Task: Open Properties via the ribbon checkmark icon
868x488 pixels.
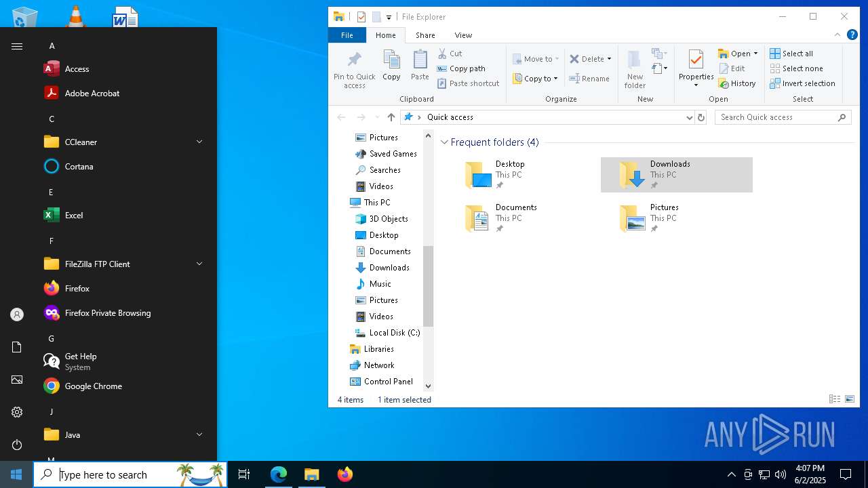Action: (696, 61)
